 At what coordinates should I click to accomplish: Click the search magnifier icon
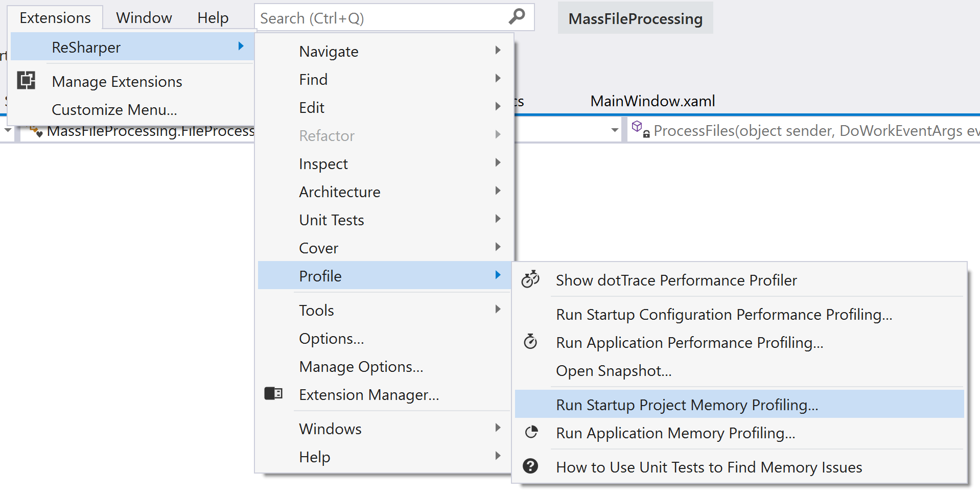pos(517,17)
